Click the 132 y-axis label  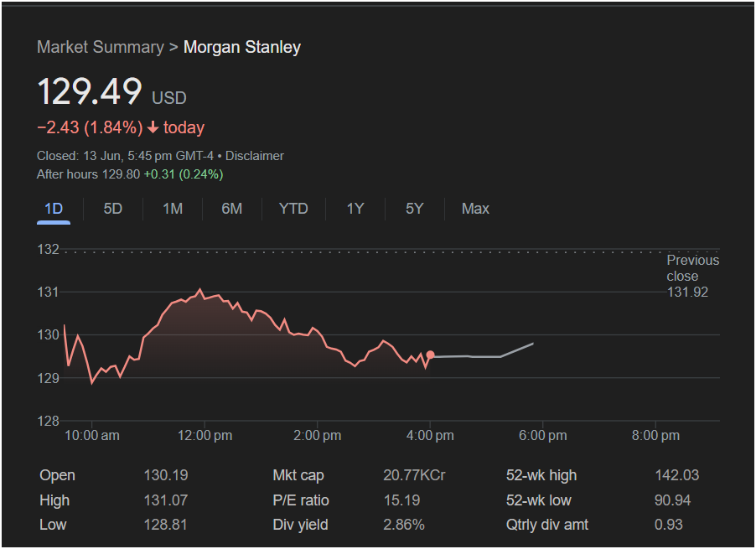(49, 249)
